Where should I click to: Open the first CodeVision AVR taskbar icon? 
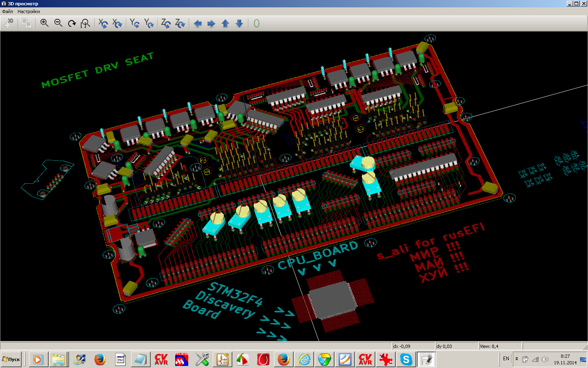(161, 359)
